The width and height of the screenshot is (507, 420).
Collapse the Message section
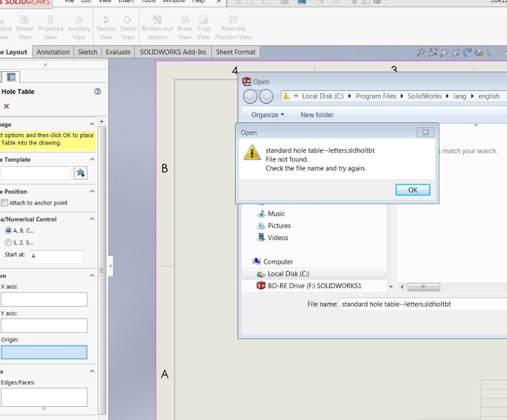coord(92,124)
